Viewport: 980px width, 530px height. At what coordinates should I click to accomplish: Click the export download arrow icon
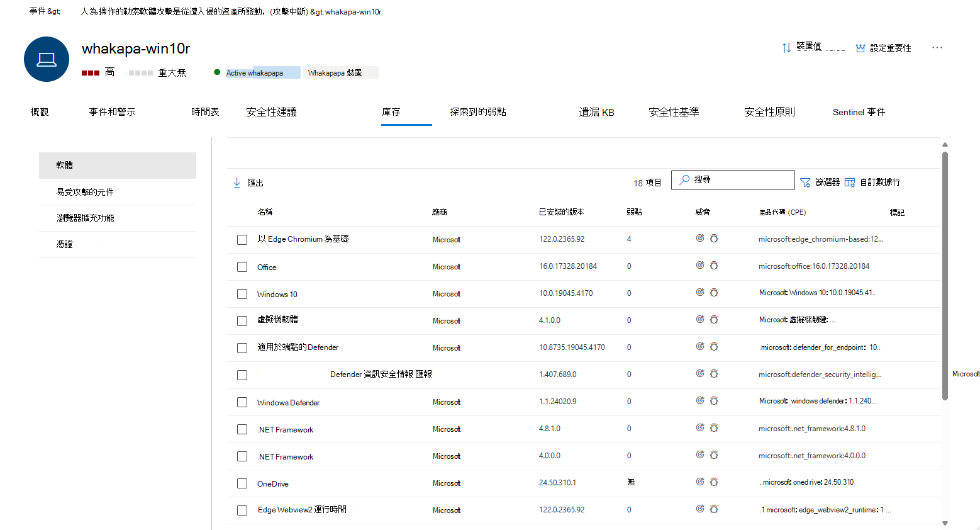click(237, 183)
